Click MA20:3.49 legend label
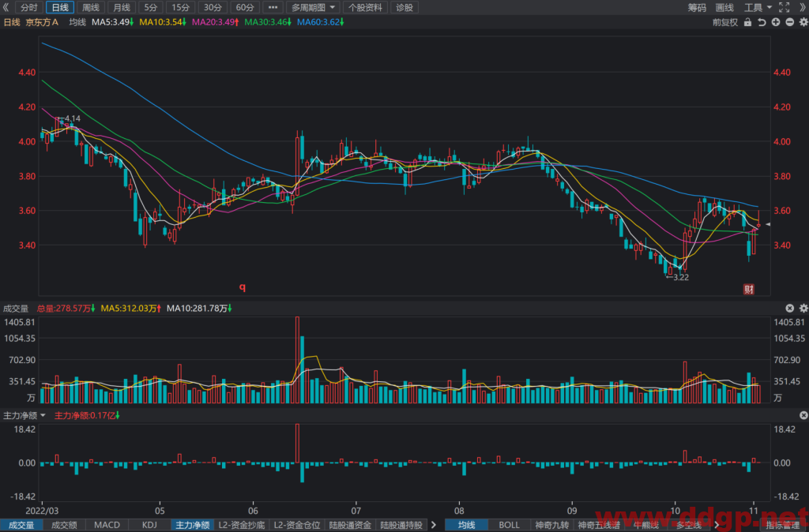This screenshot has width=809, height=532. (215, 22)
